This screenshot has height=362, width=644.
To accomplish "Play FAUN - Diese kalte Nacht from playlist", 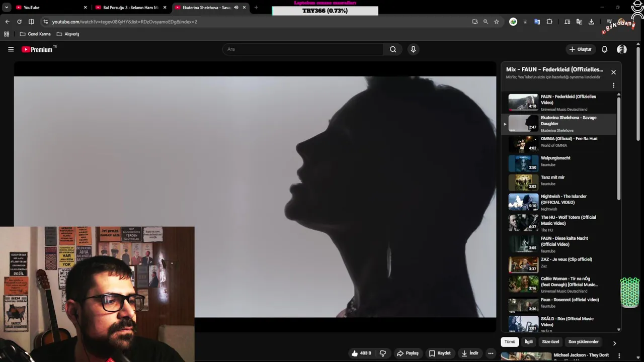I will pyautogui.click(x=558, y=244).
